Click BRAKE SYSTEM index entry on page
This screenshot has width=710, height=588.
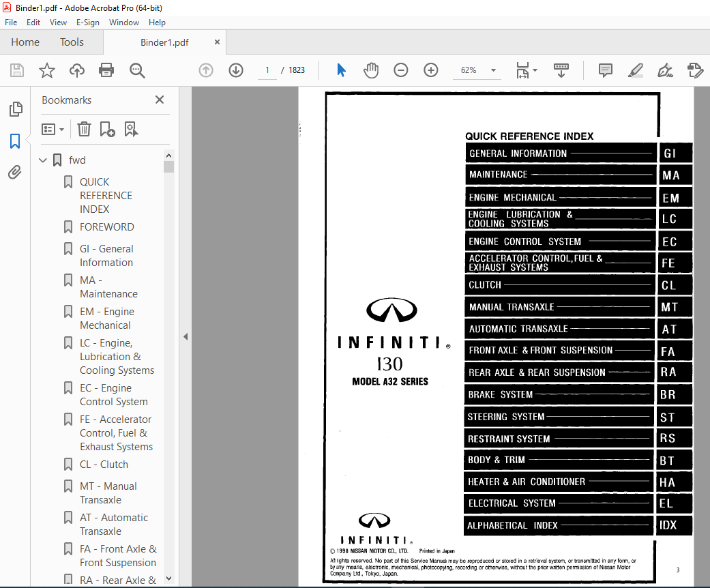point(561,394)
